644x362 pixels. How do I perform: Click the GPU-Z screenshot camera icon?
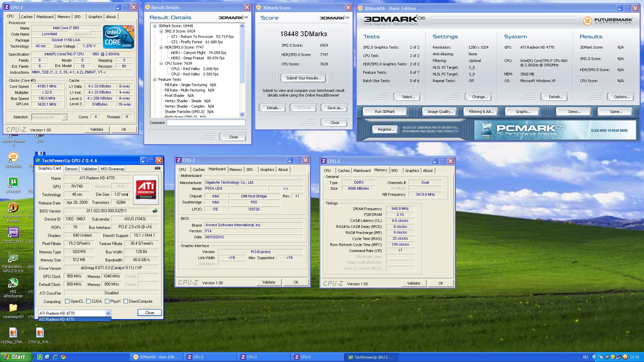point(158,168)
